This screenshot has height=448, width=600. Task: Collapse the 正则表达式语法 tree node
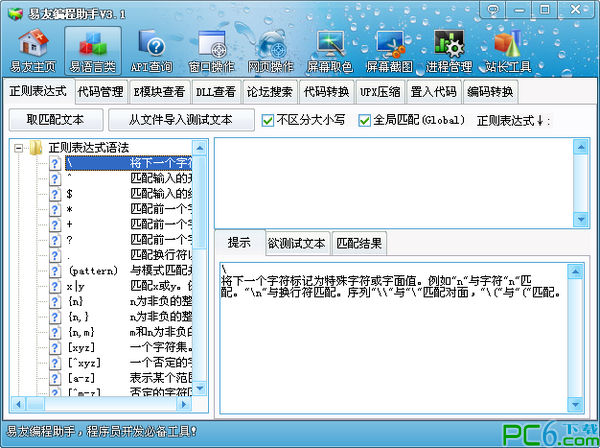pyautogui.click(x=20, y=148)
